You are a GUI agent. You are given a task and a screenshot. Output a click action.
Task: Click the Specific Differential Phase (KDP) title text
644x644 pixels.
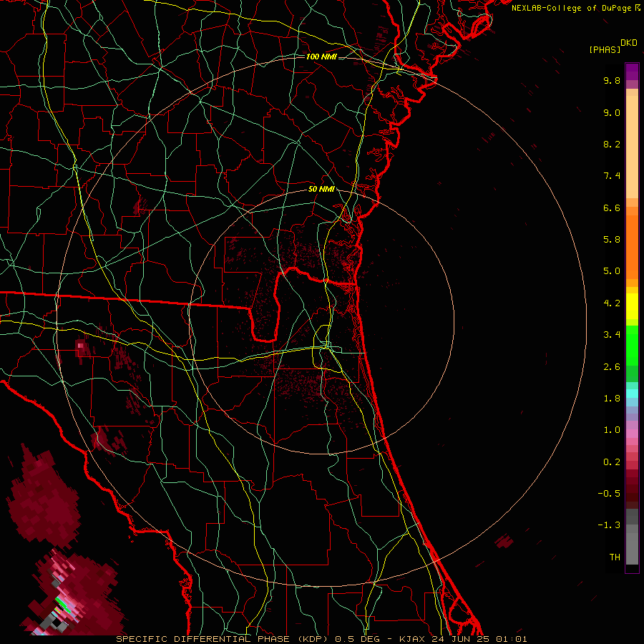coord(223,639)
